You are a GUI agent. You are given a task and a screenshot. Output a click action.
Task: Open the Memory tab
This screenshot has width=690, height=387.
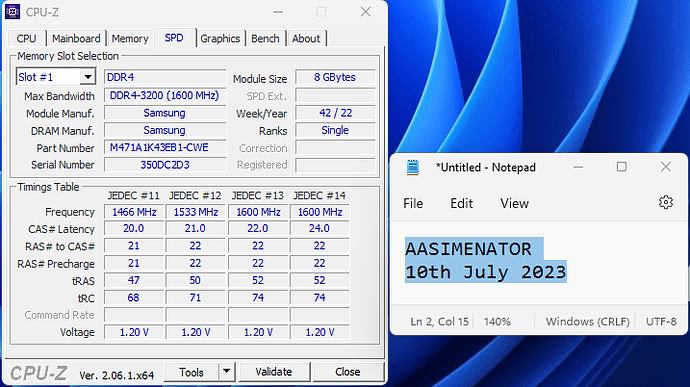130,39
